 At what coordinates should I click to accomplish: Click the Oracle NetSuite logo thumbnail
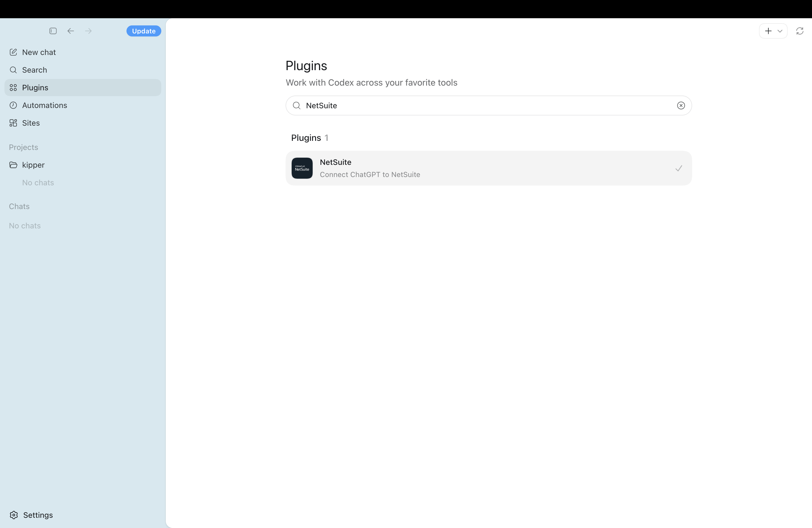click(302, 168)
